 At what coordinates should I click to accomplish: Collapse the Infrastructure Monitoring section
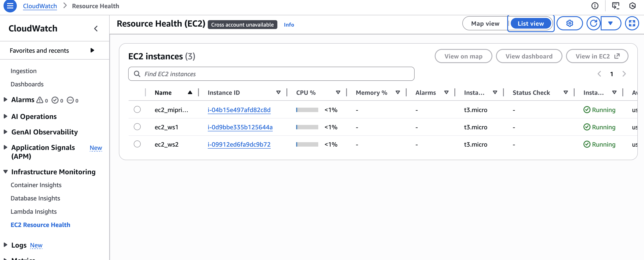[x=6, y=172]
